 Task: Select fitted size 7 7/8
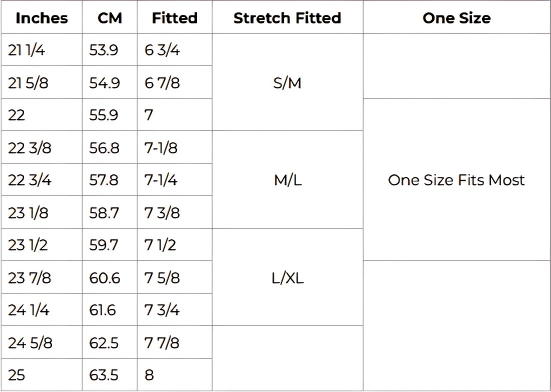[x=175, y=342]
